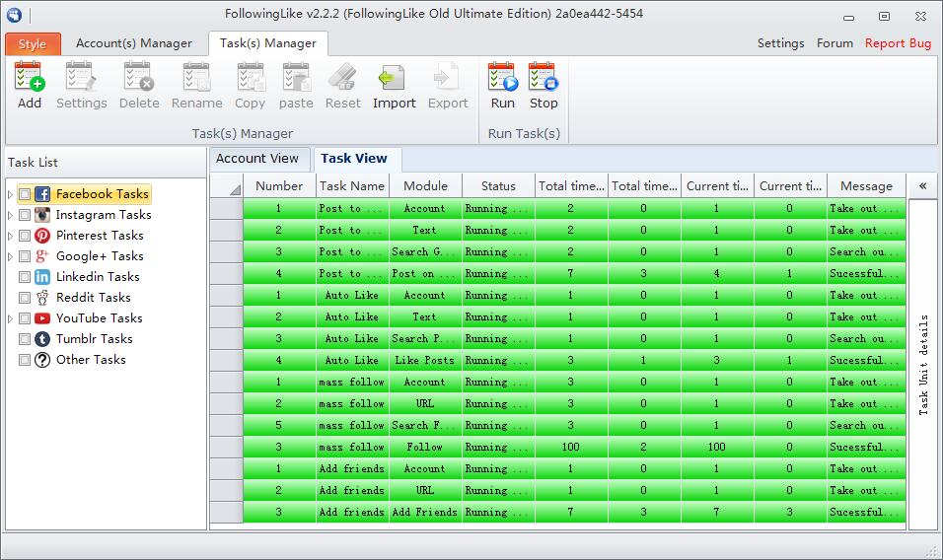Click the Report Bug link

coord(898,43)
